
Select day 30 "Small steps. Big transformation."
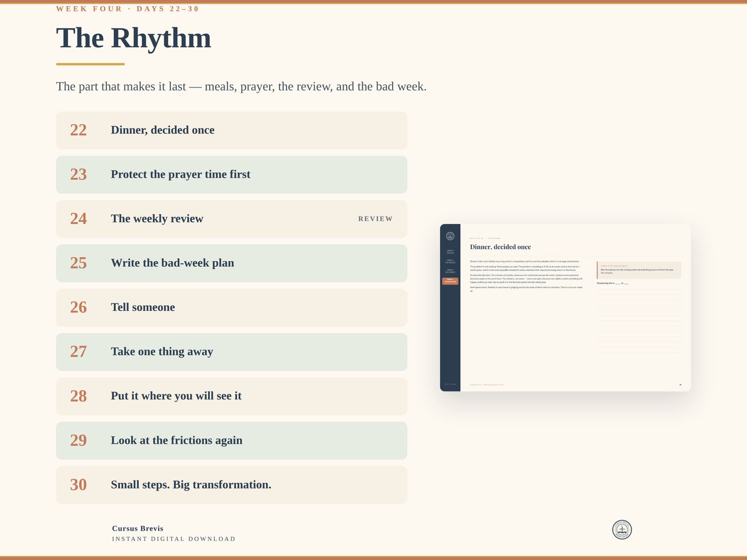coord(232,485)
